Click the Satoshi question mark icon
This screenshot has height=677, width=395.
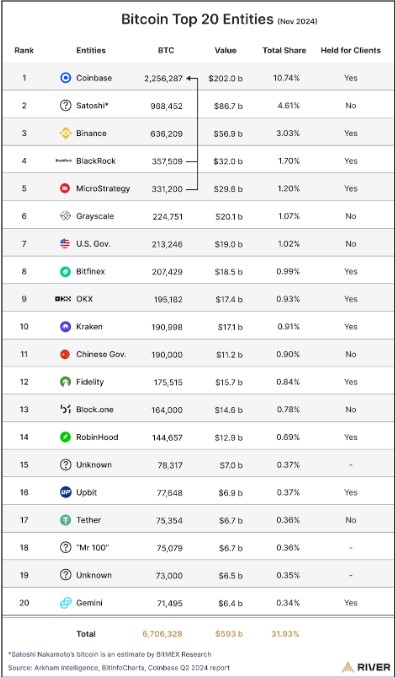(x=65, y=105)
